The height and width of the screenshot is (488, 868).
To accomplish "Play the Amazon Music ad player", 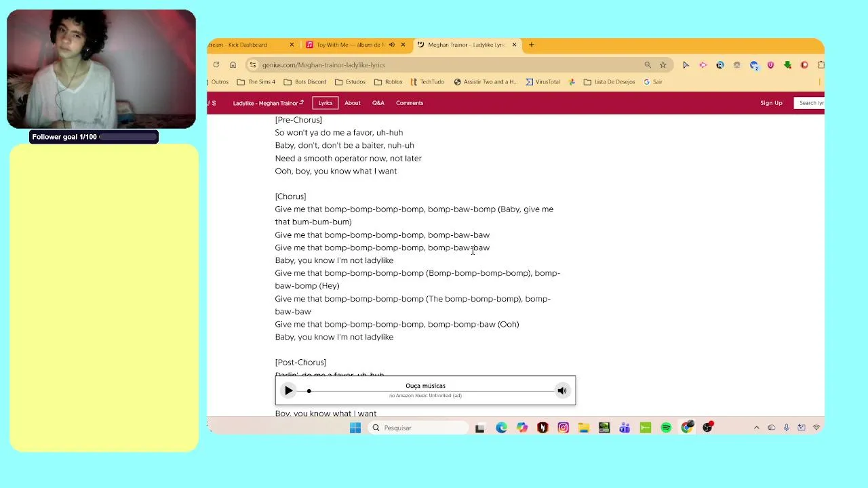I will (x=288, y=390).
